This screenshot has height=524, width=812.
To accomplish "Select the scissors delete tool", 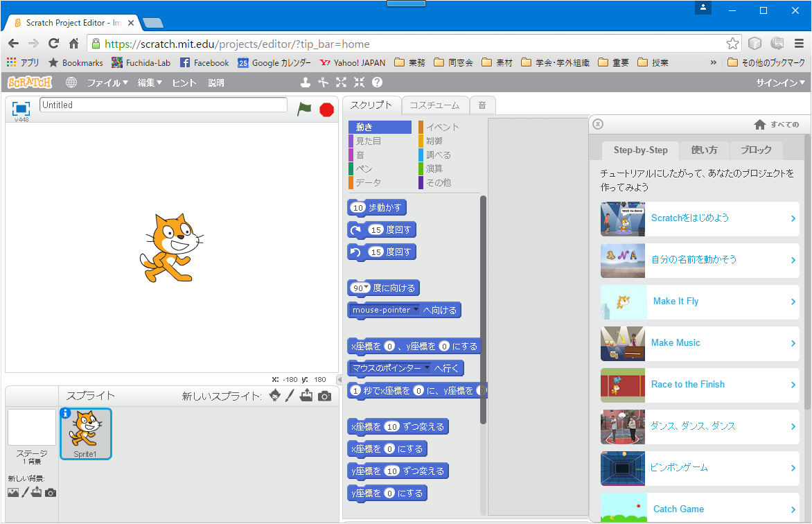I will point(323,82).
